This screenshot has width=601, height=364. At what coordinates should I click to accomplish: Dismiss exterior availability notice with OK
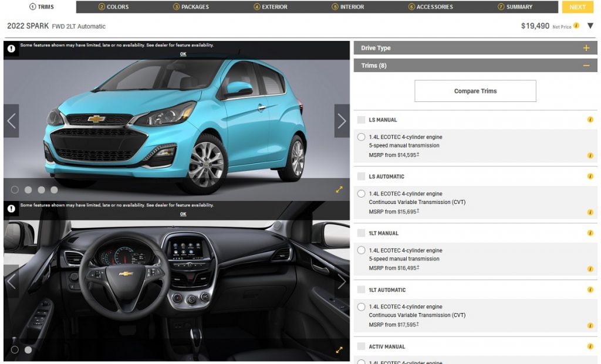pos(183,54)
